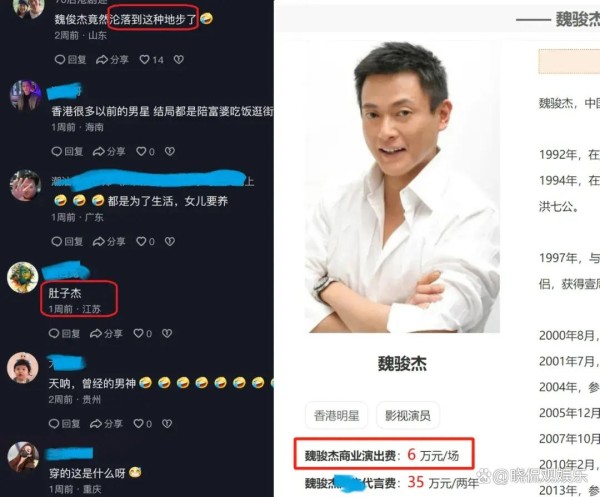Share the 都是为了生活 comment from 广东

[109, 241]
